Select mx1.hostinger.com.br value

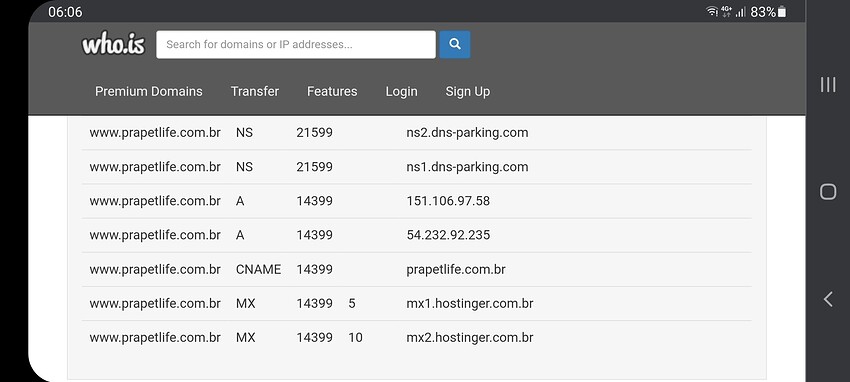click(x=469, y=303)
